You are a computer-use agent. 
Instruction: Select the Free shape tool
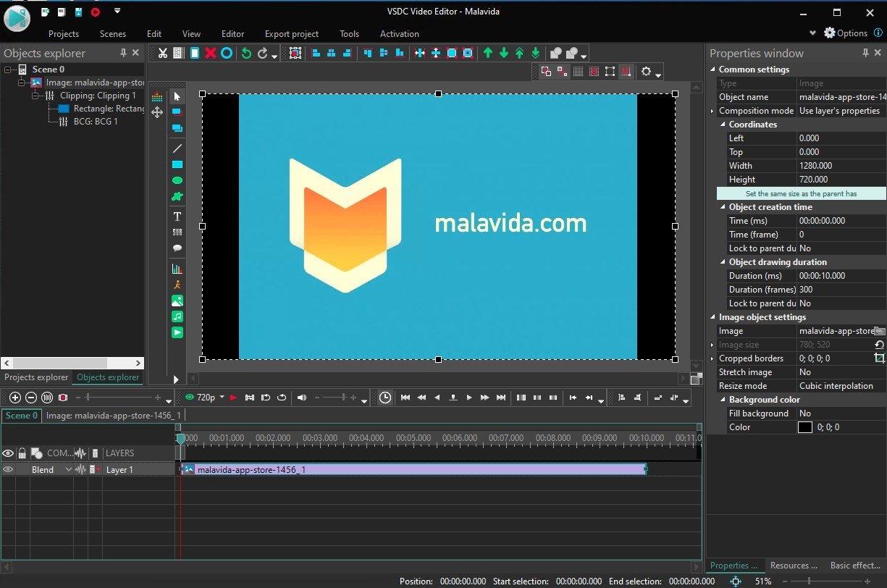click(177, 196)
